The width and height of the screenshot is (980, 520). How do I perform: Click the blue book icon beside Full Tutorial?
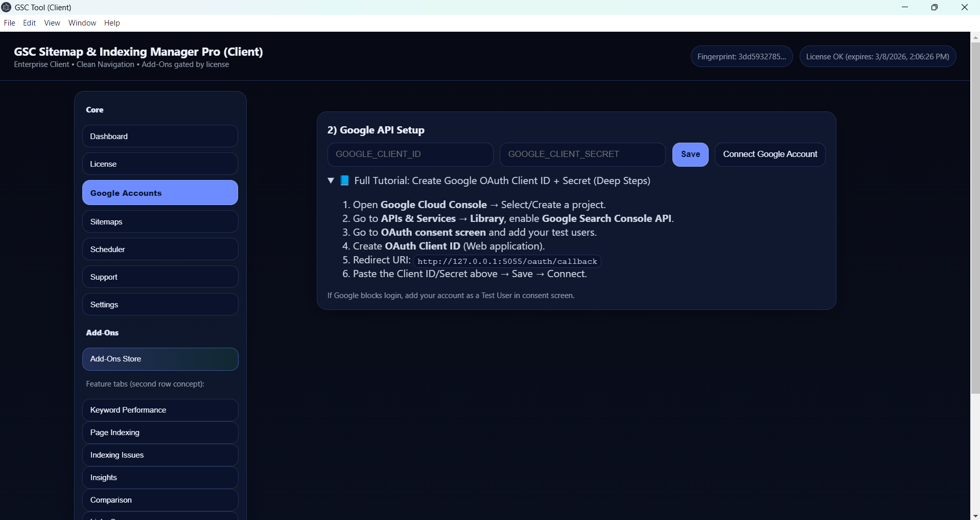(345, 180)
